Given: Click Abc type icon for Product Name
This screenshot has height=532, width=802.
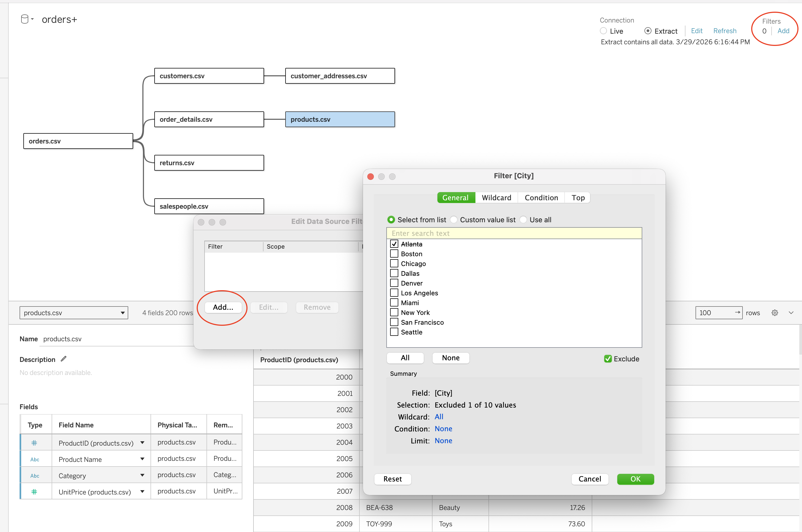Looking at the screenshot, I should (x=35, y=459).
